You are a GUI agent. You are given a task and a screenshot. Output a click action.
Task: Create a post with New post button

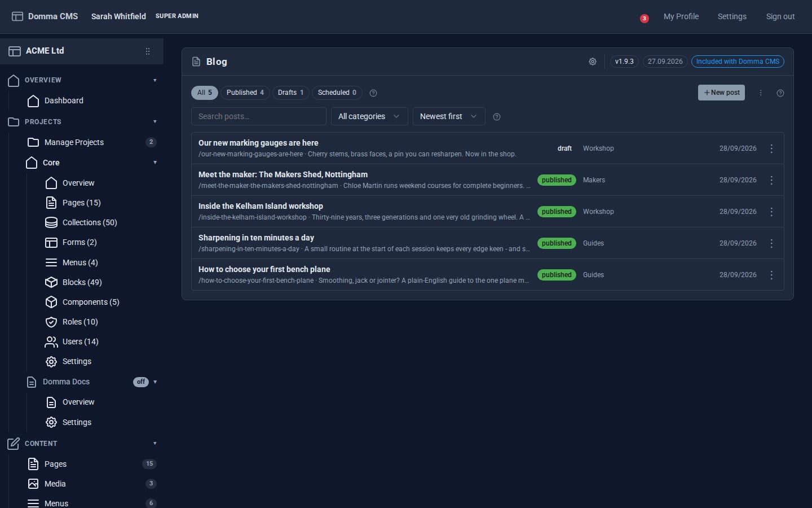tap(721, 93)
